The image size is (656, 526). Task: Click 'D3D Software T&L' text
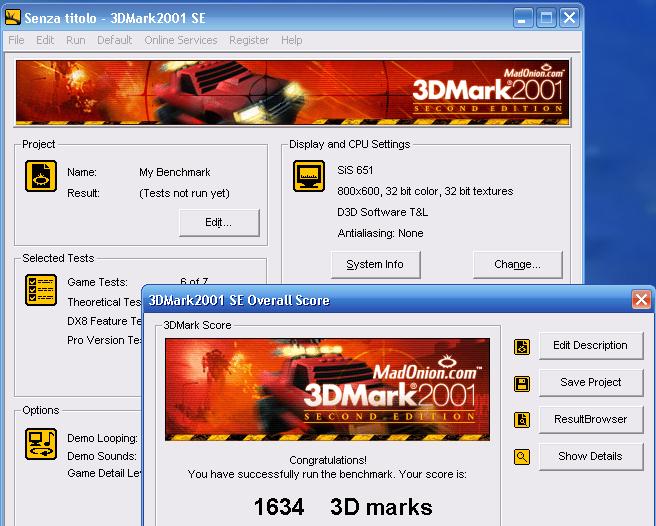coord(382,212)
